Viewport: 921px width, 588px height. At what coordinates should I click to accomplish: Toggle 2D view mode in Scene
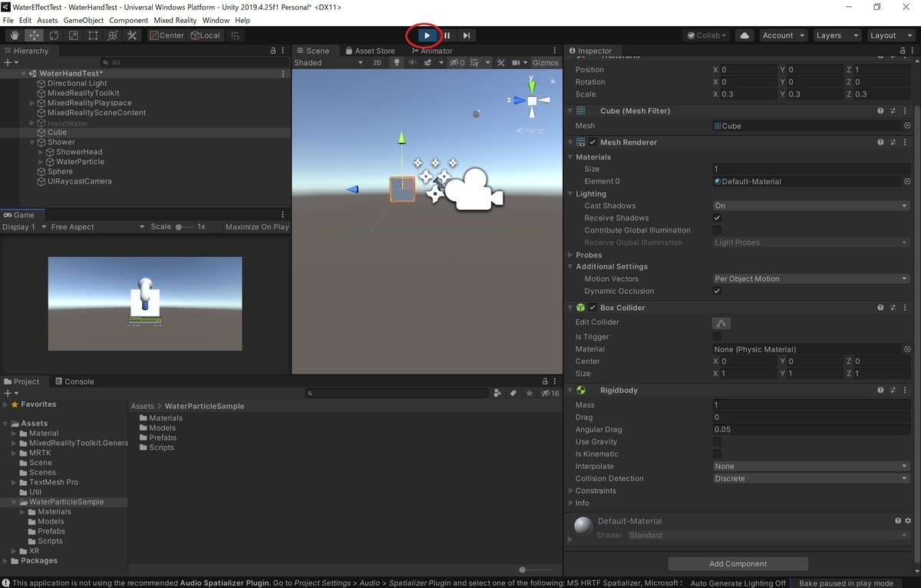(377, 63)
